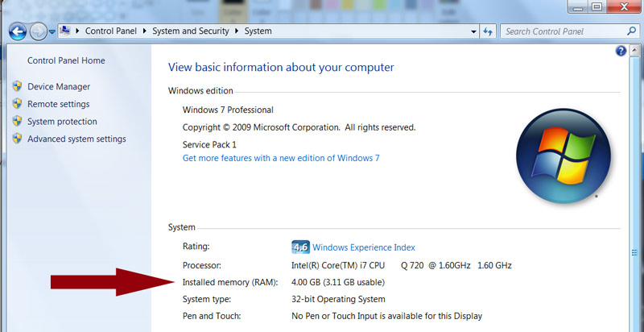This screenshot has width=644, height=332.
Task: Click Windows 7 Professional text
Action: point(228,110)
